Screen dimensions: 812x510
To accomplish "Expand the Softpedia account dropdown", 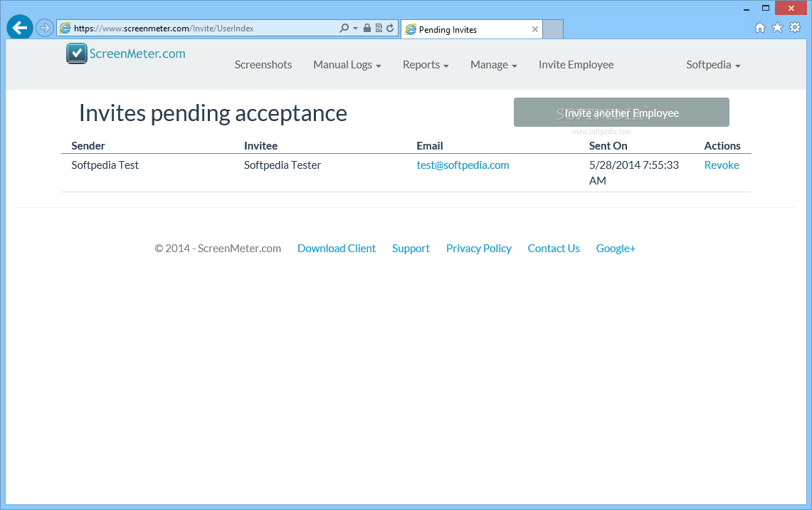I will [x=713, y=65].
